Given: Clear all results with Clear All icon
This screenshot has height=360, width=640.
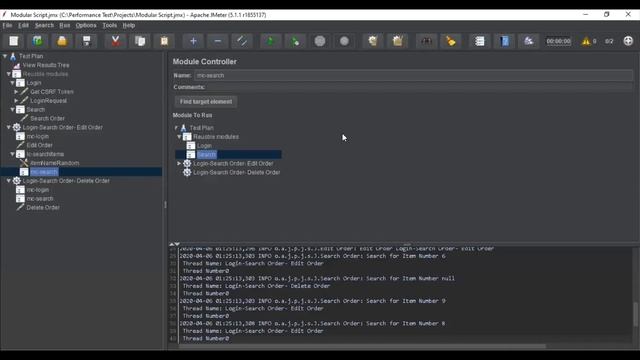Looking at the screenshot, I should (398, 41).
